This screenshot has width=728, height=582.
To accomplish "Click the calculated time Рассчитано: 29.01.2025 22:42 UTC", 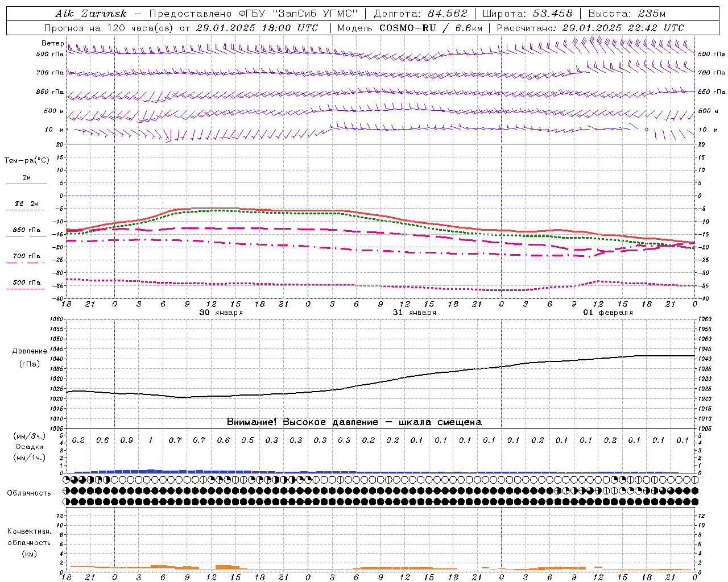I will [590, 28].
